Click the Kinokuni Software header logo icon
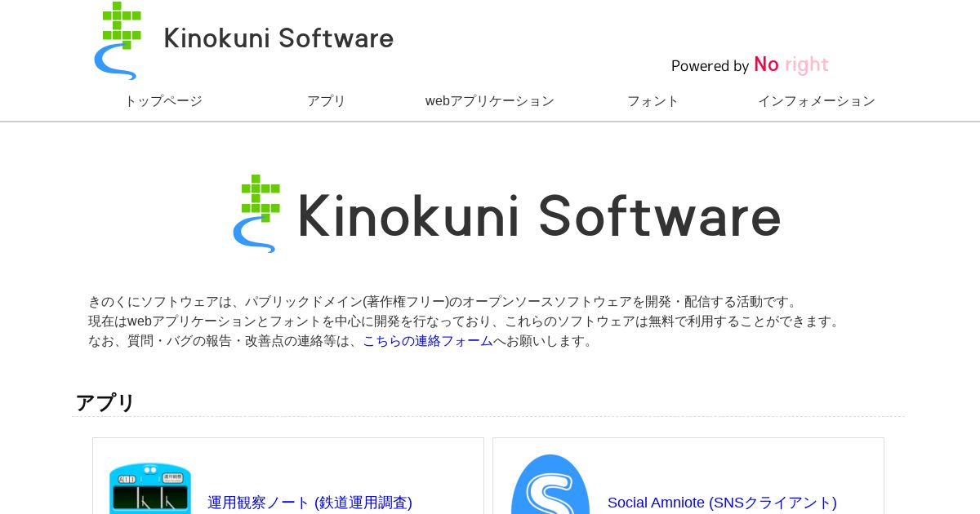 click(119, 41)
